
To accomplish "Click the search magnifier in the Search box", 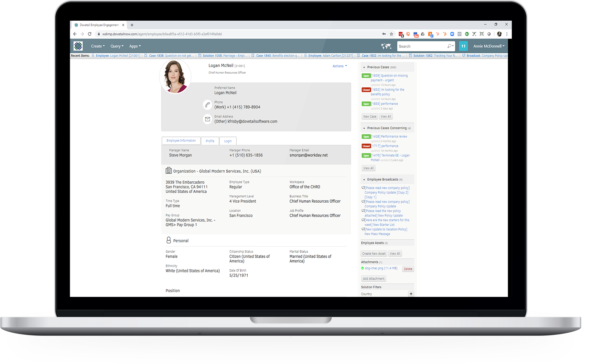I will tap(450, 46).
